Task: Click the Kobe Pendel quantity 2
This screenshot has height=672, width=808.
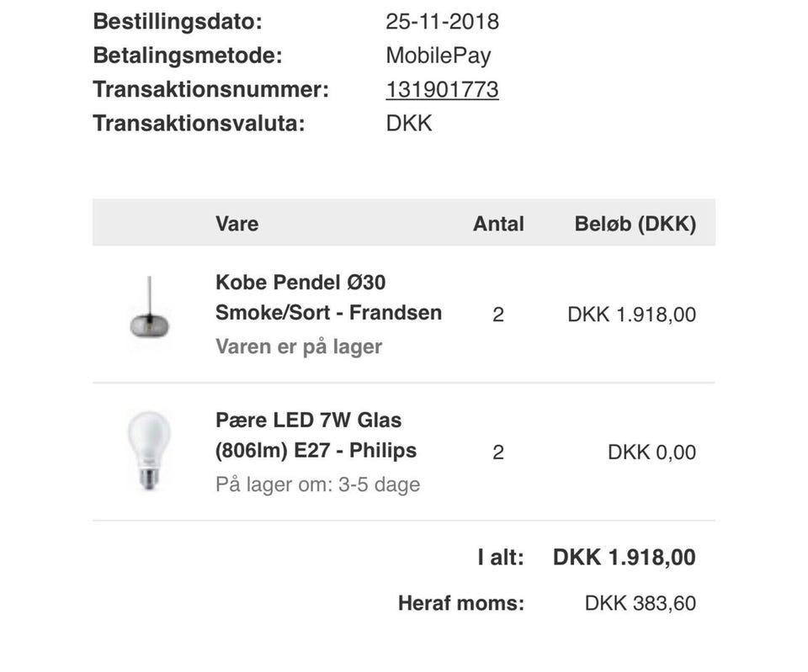Action: click(x=498, y=315)
